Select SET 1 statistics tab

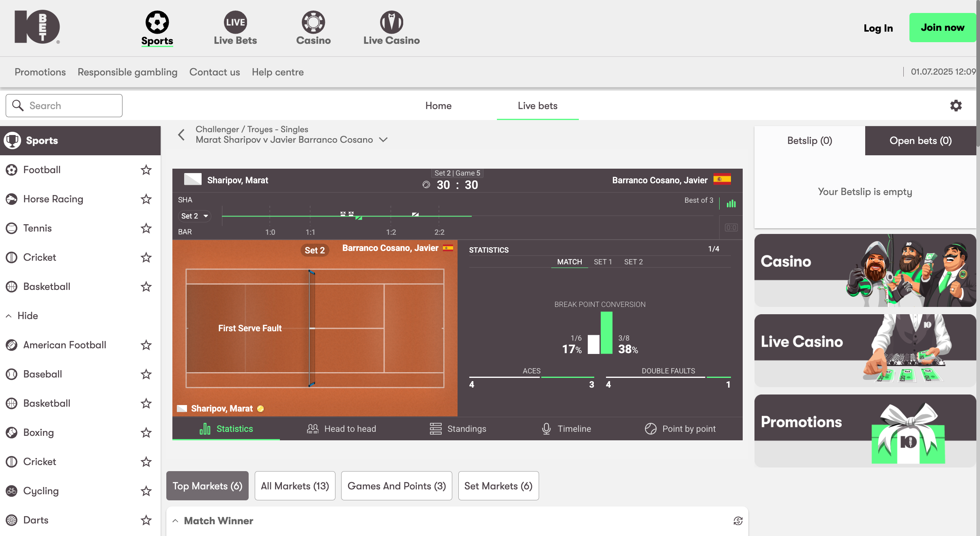pos(603,262)
